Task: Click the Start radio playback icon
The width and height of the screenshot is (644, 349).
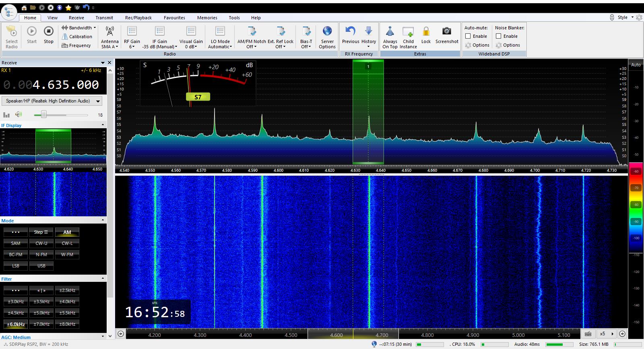Action: (32, 31)
